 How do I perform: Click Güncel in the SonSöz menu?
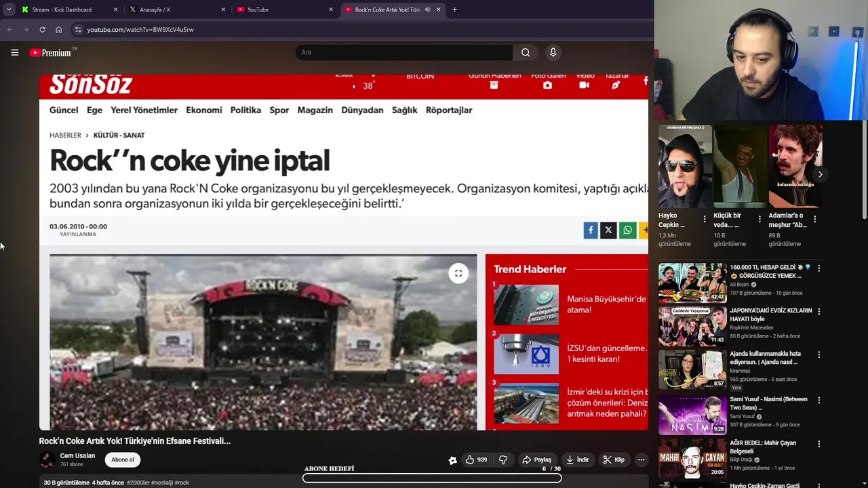pyautogui.click(x=64, y=110)
